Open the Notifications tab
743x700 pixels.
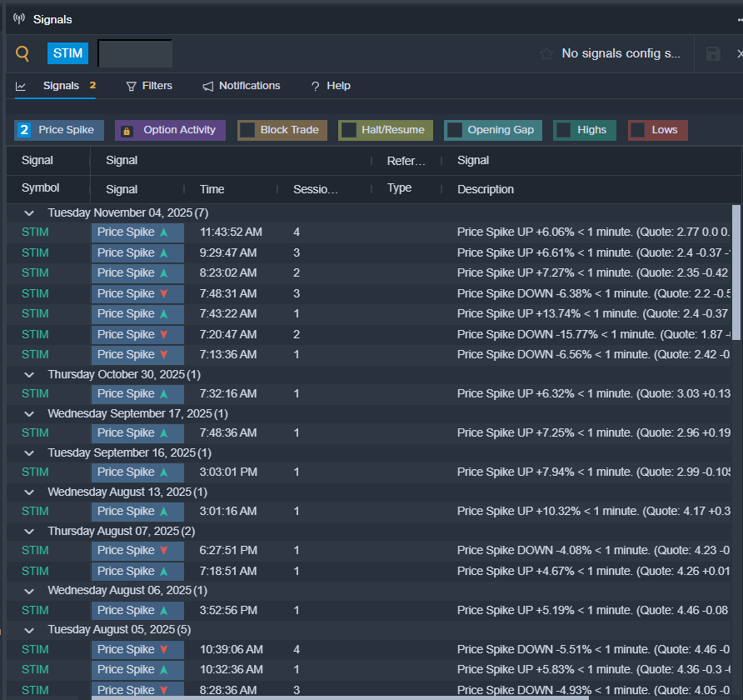point(249,86)
